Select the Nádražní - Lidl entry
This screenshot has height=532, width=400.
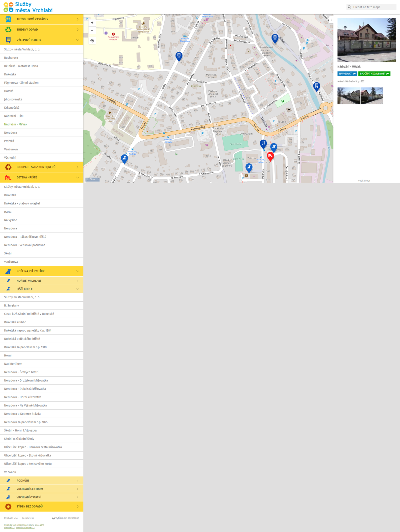coord(41,116)
